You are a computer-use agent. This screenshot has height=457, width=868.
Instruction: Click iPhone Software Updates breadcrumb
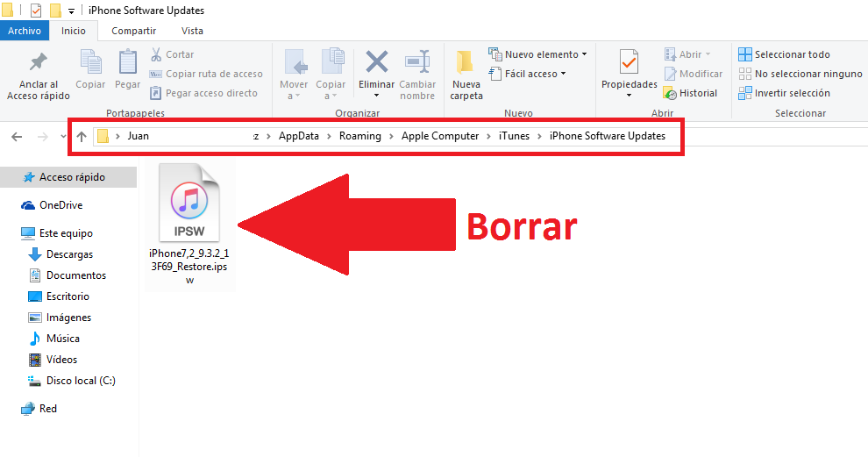pos(608,136)
